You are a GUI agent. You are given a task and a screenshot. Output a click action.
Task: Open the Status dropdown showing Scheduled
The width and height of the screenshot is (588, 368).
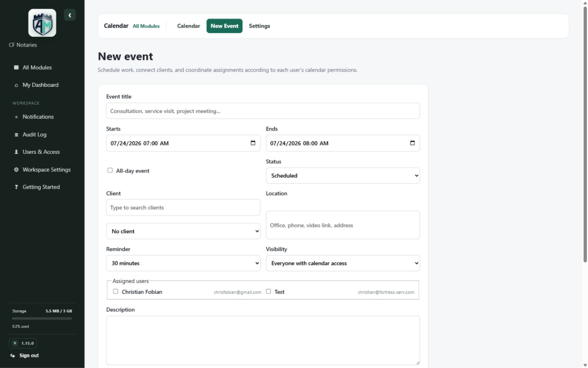tap(343, 176)
